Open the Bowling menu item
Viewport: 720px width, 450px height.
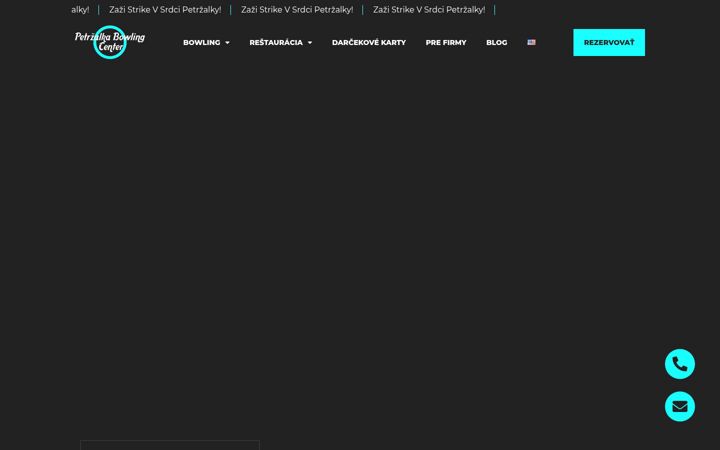(202, 42)
